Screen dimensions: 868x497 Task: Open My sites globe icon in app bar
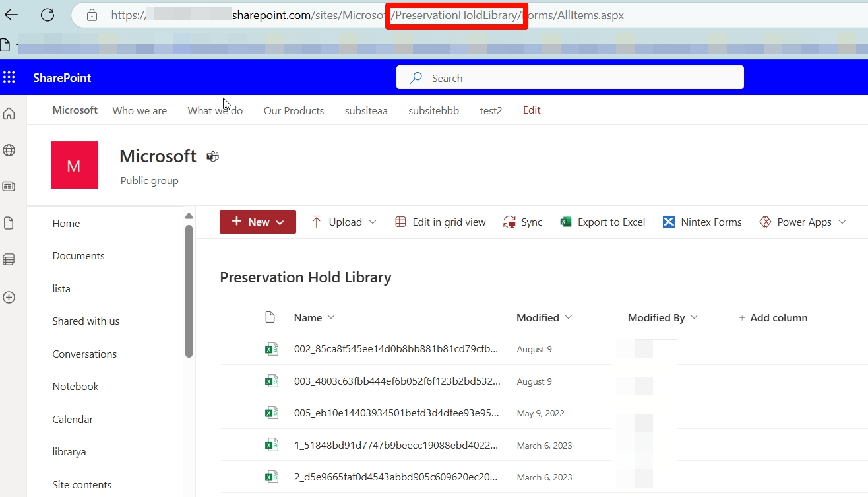tap(9, 150)
